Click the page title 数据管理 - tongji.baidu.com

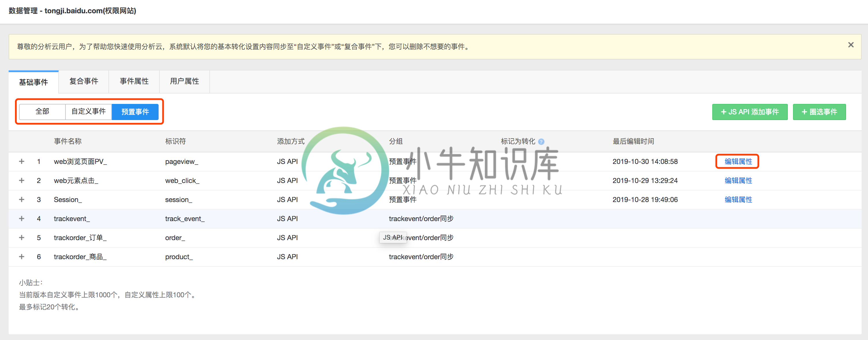(x=72, y=11)
